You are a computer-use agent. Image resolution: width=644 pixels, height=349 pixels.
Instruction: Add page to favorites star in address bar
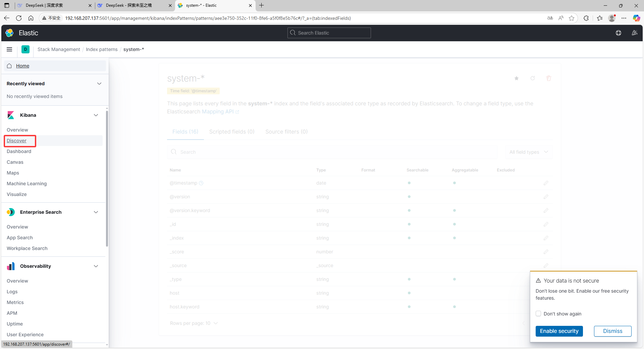click(572, 18)
